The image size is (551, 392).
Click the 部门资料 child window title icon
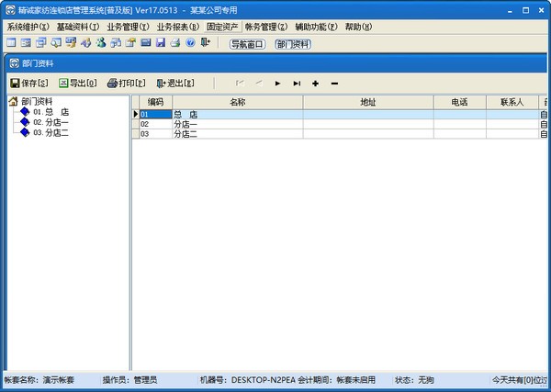15,63
